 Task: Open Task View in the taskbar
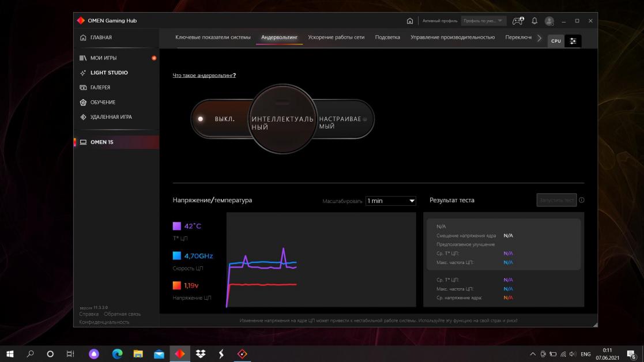coord(70,354)
